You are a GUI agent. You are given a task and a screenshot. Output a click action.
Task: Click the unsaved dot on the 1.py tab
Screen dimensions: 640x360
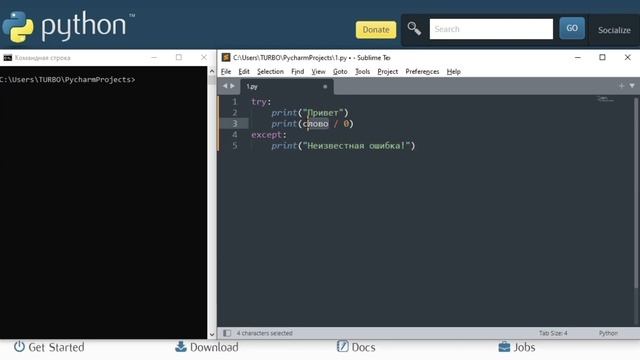click(x=325, y=87)
